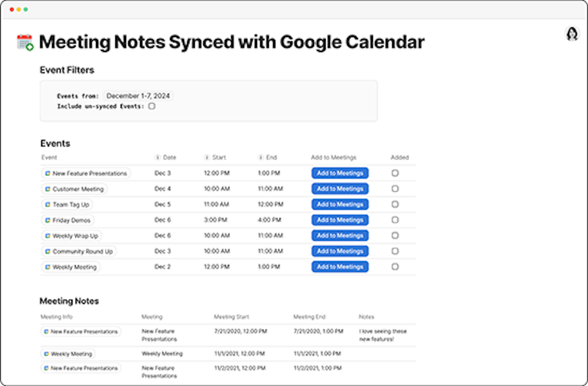Image resolution: width=588 pixels, height=386 pixels.
Task: Open the Customer Meeting calendar event chip
Action: tap(75, 189)
